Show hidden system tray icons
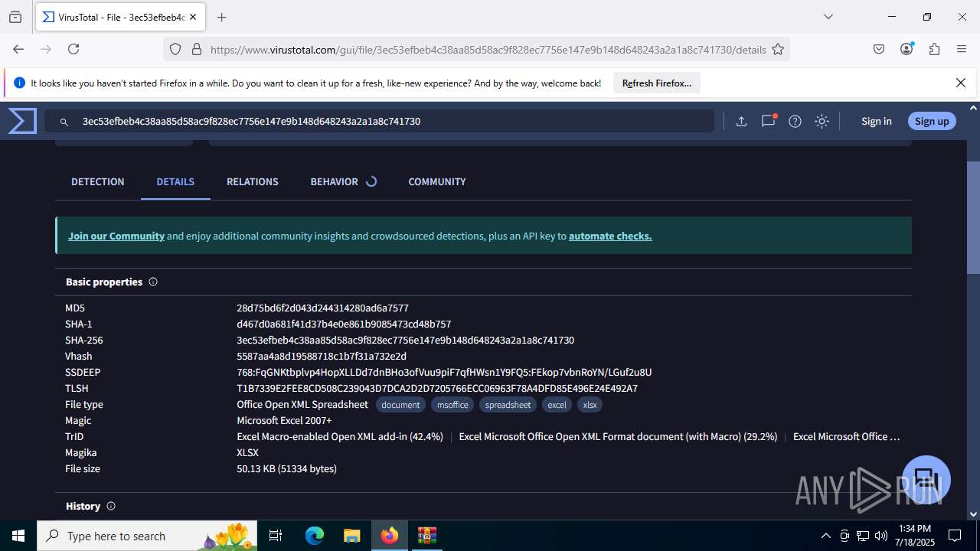 pyautogui.click(x=825, y=536)
